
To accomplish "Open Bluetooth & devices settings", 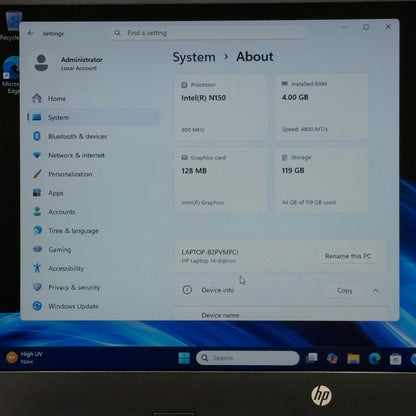I will (77, 136).
